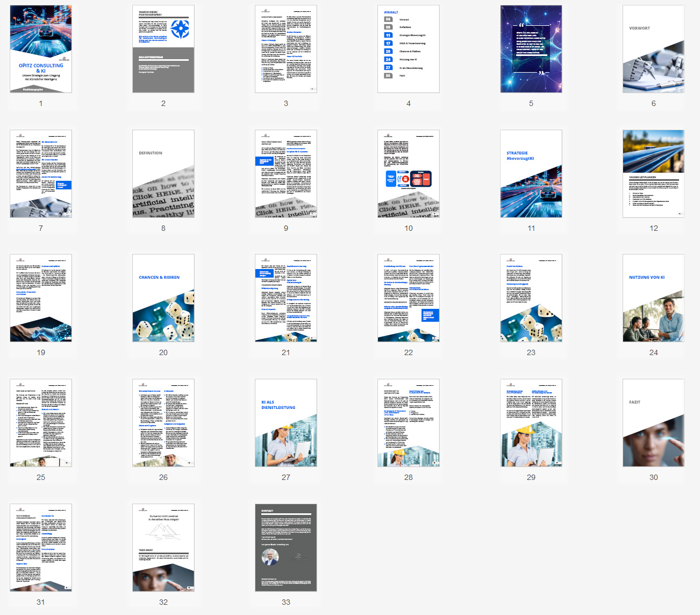Select the Nutzung von KI page thumbnail
The width and height of the screenshot is (700, 615).
point(653,298)
